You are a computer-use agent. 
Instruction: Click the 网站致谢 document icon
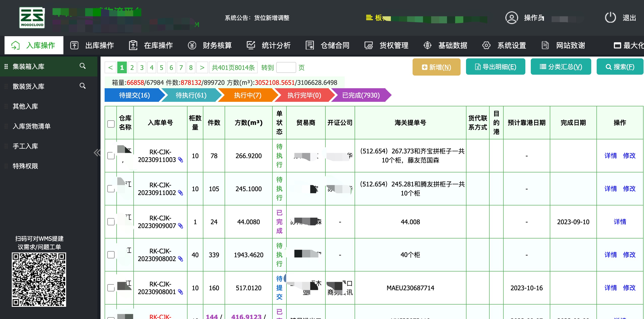[x=545, y=45]
